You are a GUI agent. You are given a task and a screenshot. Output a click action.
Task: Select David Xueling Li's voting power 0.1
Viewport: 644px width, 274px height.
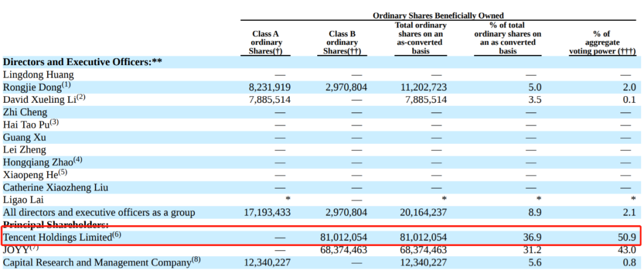tap(629, 100)
